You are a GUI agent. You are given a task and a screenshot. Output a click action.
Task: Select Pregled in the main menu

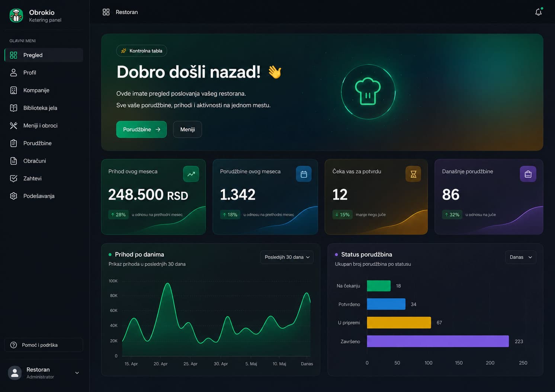44,55
